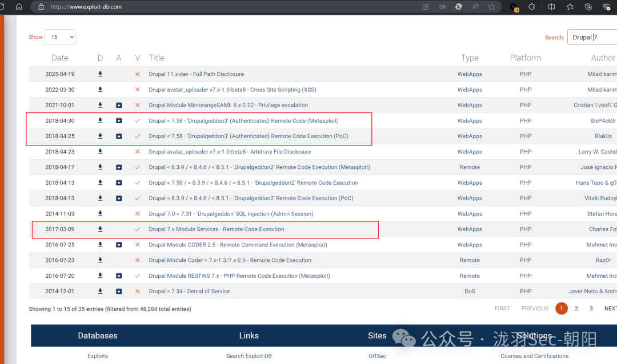Open Exploits link in Databases footer

[98, 356]
